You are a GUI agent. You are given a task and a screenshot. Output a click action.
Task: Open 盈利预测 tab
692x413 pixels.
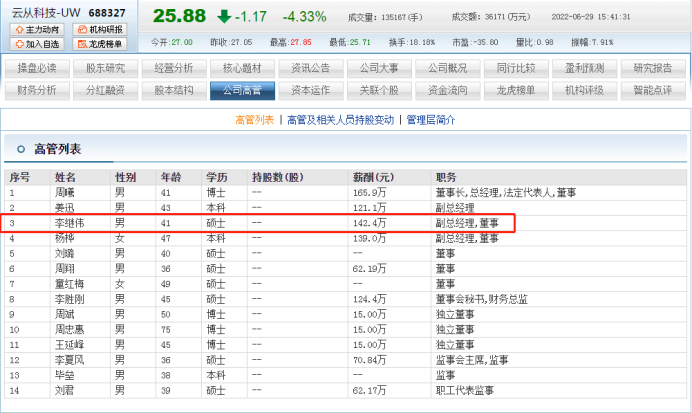(584, 68)
